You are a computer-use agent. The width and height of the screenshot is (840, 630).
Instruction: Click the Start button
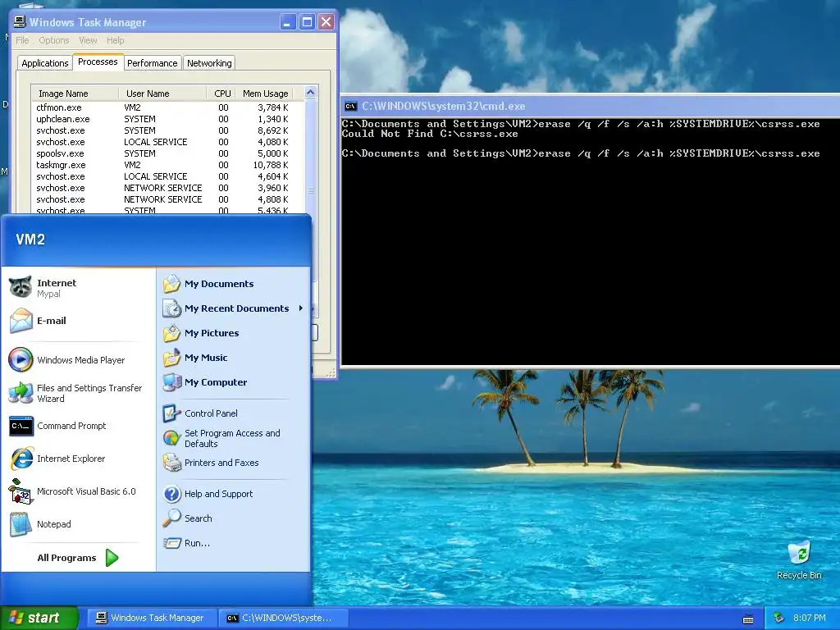(39, 618)
